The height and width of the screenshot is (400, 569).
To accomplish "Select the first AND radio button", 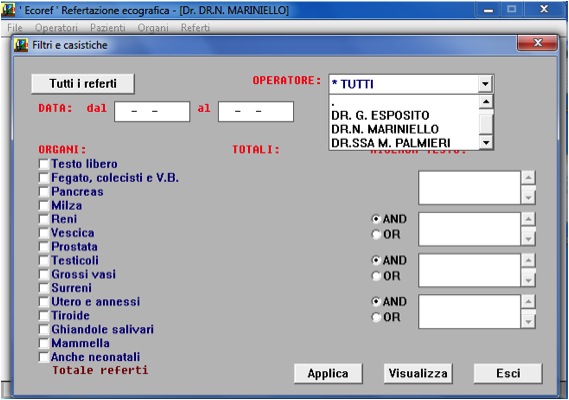I will point(376,219).
